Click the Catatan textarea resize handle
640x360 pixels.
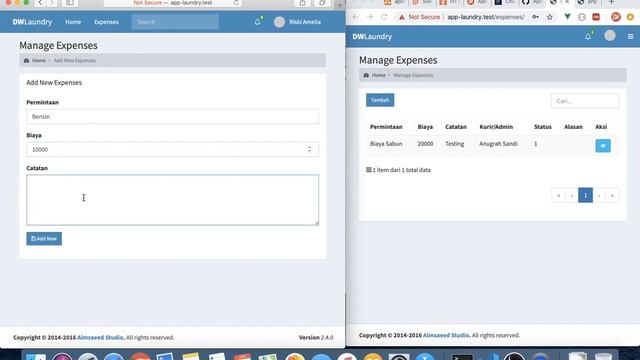316,222
